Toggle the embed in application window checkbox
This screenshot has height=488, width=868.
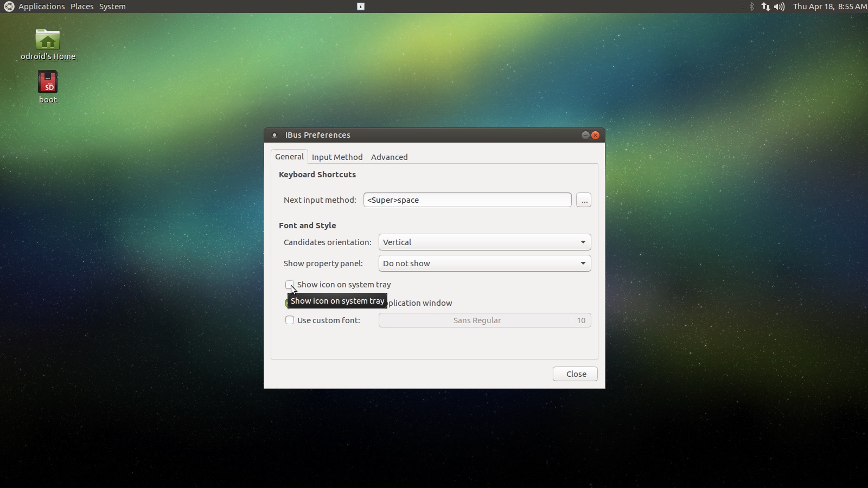point(290,303)
